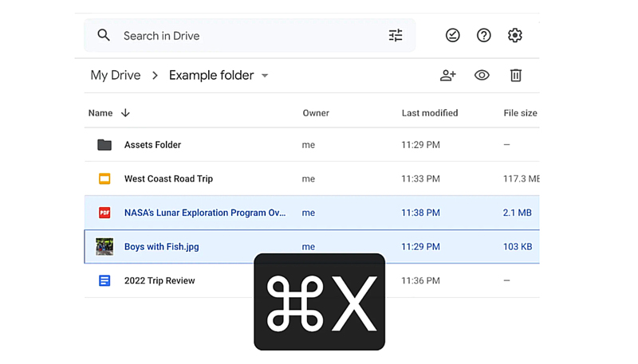638x364 pixels.
Task: Click the Share add-person icon
Action: point(447,75)
